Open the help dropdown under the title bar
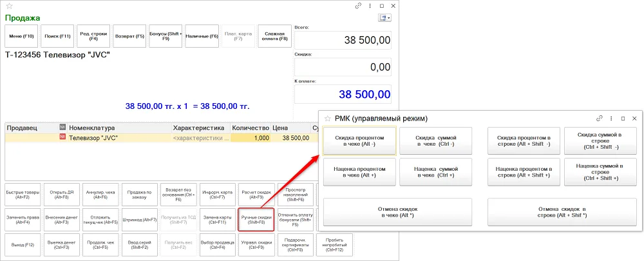The height and width of the screenshot is (261, 644). [385, 17]
